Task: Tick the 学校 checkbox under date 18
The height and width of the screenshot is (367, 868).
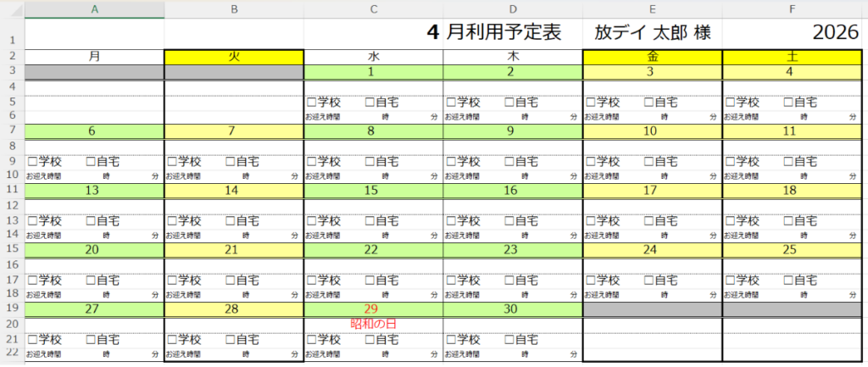Action: (730, 221)
